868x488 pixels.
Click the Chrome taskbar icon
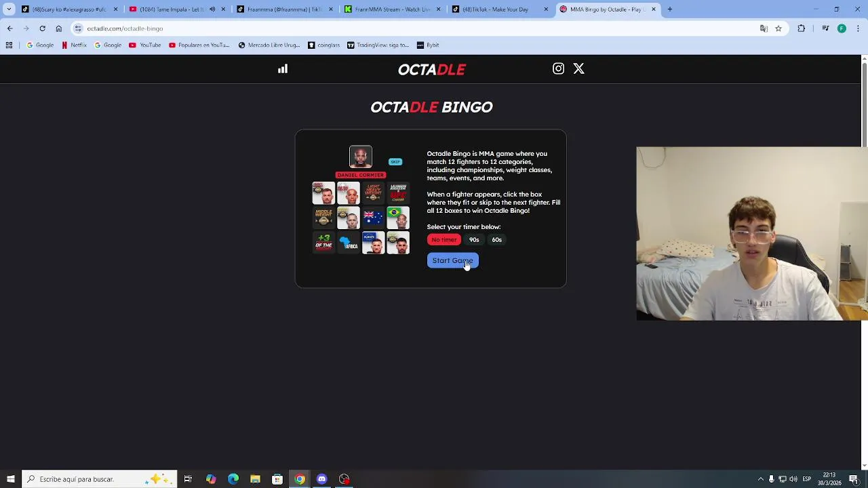click(300, 479)
